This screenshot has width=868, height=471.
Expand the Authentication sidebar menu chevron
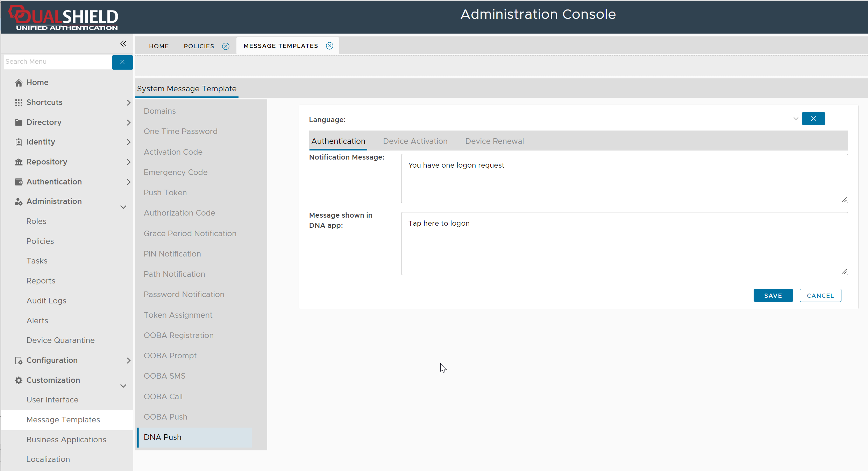point(128,182)
